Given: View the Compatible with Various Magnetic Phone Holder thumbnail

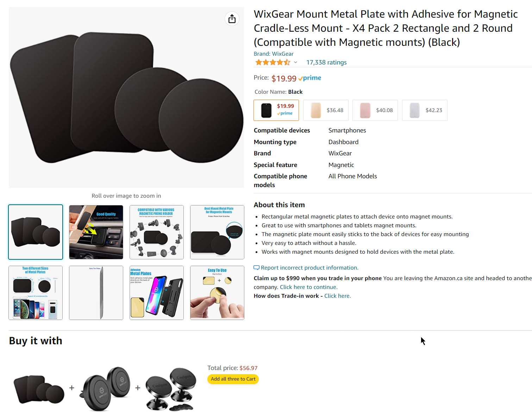Looking at the screenshot, I should pyautogui.click(x=157, y=232).
